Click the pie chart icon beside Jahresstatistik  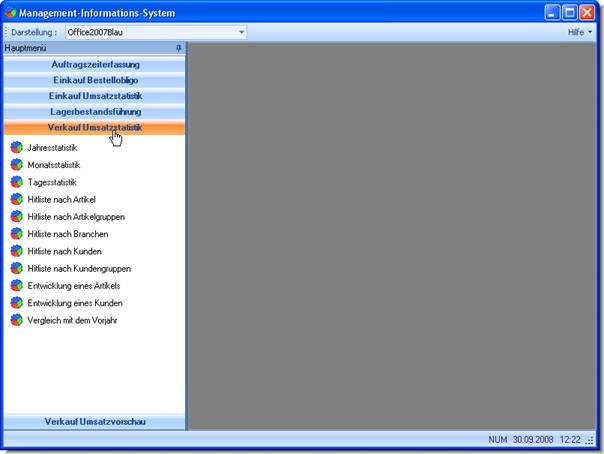pyautogui.click(x=17, y=147)
